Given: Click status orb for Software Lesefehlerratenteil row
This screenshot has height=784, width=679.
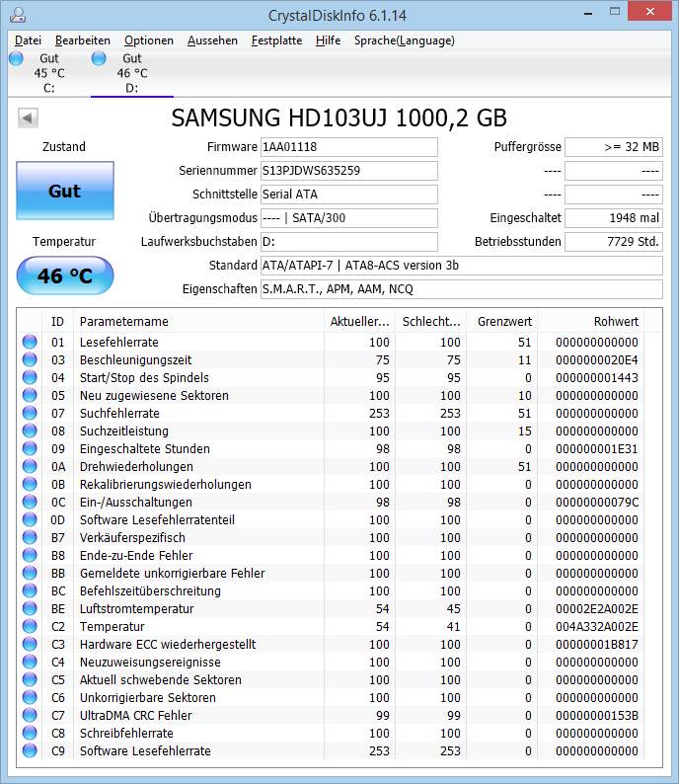Looking at the screenshot, I should pos(30,519).
